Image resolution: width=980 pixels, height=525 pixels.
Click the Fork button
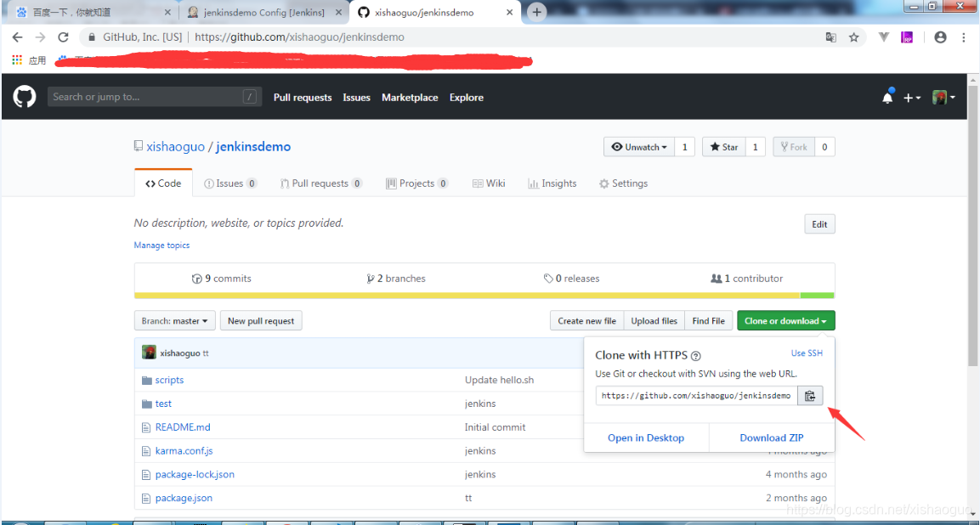tap(794, 147)
